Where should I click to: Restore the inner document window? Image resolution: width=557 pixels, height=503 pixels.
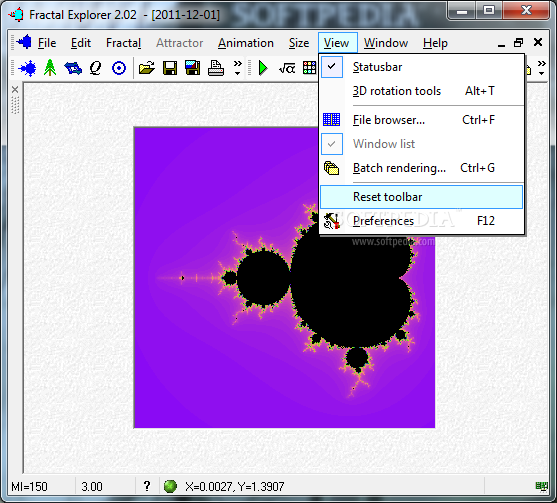(519, 43)
